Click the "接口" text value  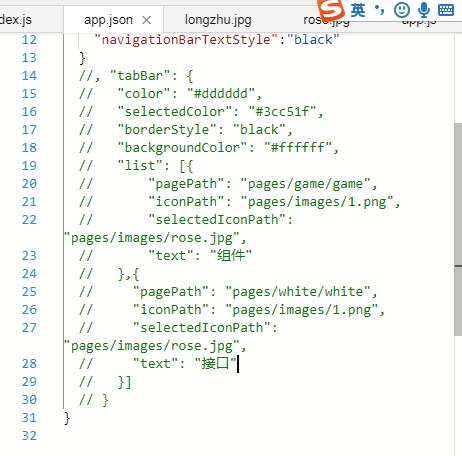pos(215,364)
